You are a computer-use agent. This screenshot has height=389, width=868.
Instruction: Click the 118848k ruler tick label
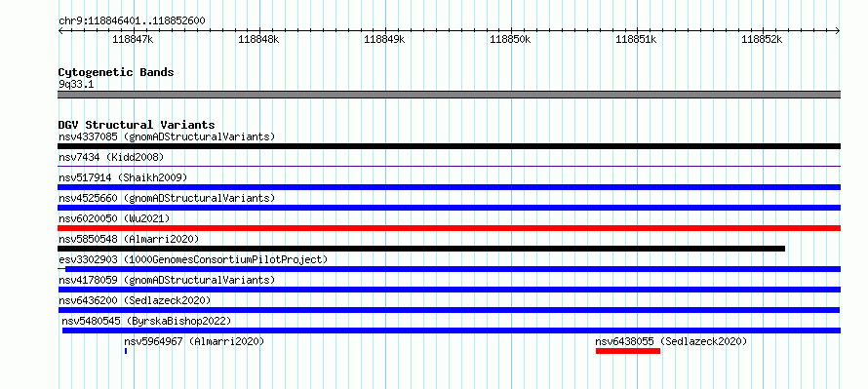coord(258,39)
